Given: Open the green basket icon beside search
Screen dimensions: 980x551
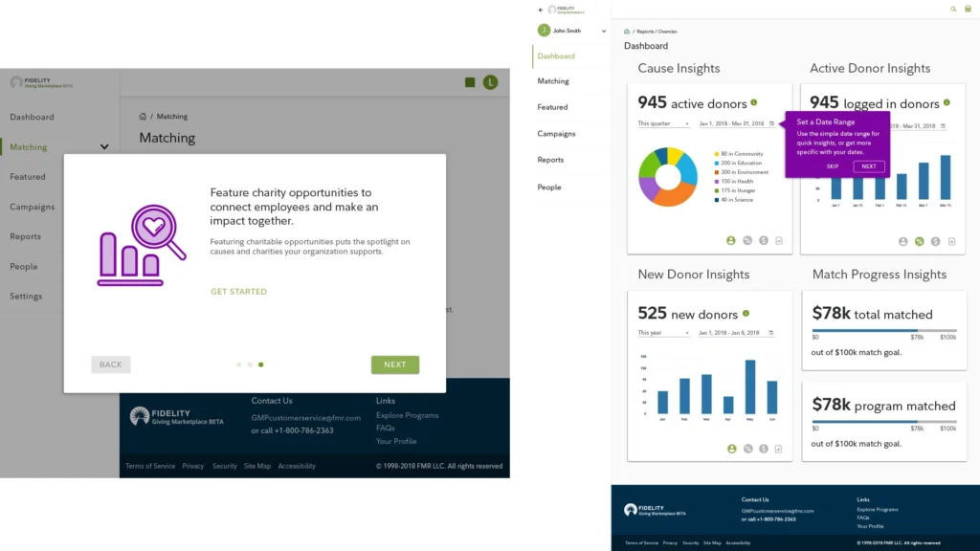Looking at the screenshot, I should 968,9.
